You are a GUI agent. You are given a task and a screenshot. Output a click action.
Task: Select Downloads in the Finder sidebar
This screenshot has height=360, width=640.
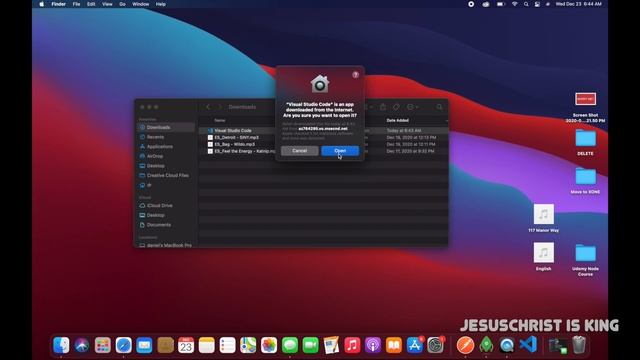(x=166, y=127)
